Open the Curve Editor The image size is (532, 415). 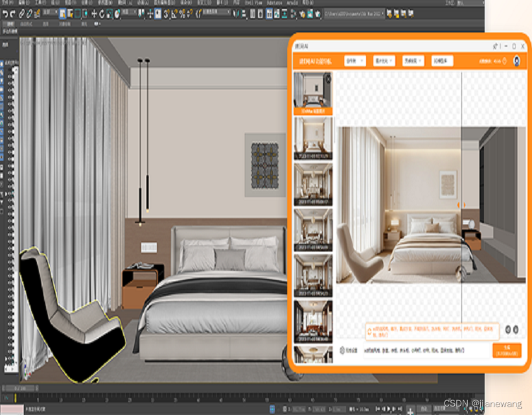pyautogui.click(x=277, y=14)
